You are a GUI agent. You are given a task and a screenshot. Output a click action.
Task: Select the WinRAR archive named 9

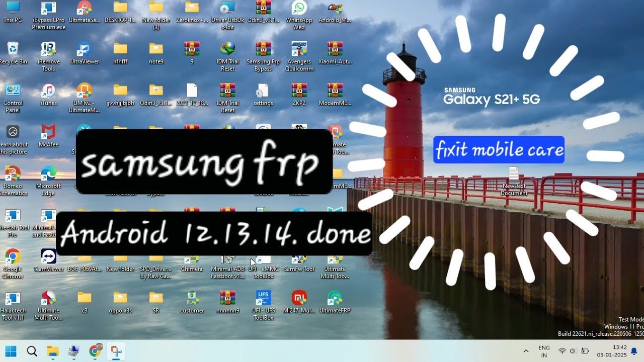coord(192,53)
